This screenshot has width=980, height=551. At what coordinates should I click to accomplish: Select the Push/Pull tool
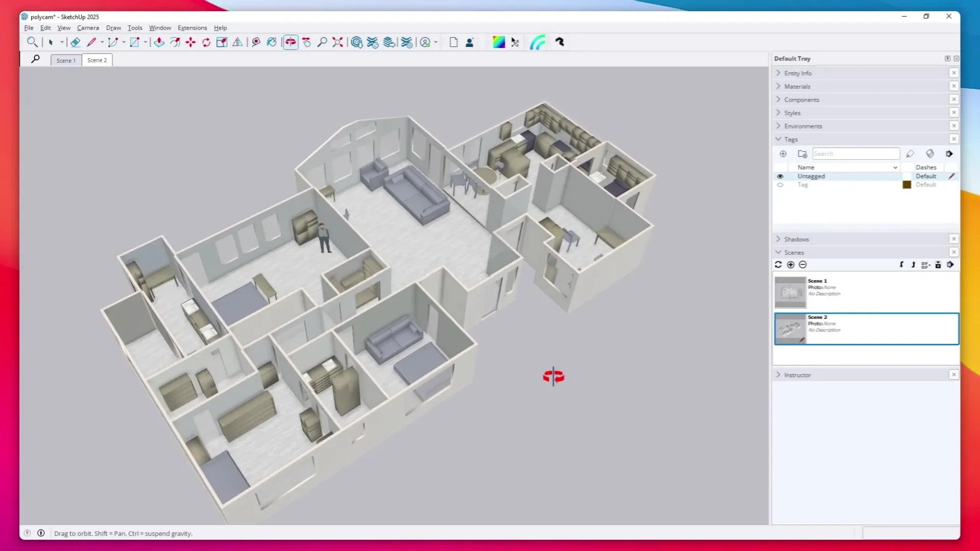pos(159,42)
